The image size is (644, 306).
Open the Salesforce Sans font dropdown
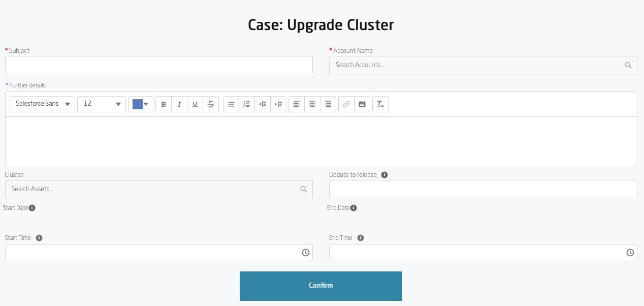point(43,104)
